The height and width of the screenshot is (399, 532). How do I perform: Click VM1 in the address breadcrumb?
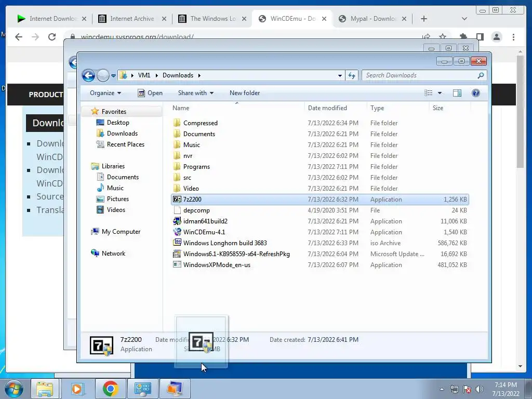(144, 75)
